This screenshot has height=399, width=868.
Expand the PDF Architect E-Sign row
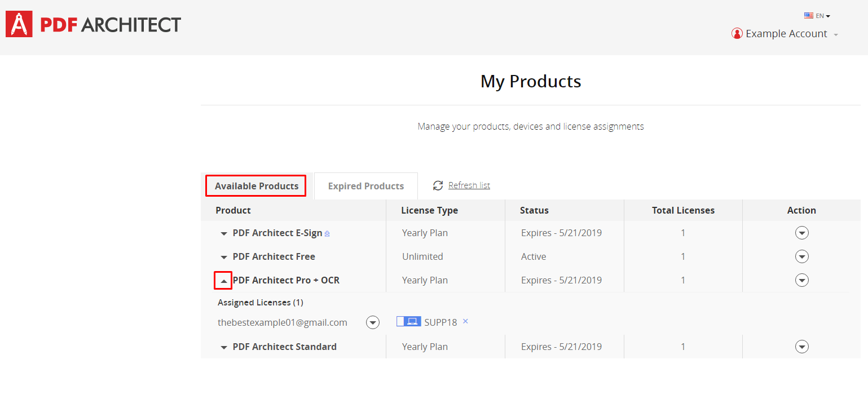pos(224,233)
